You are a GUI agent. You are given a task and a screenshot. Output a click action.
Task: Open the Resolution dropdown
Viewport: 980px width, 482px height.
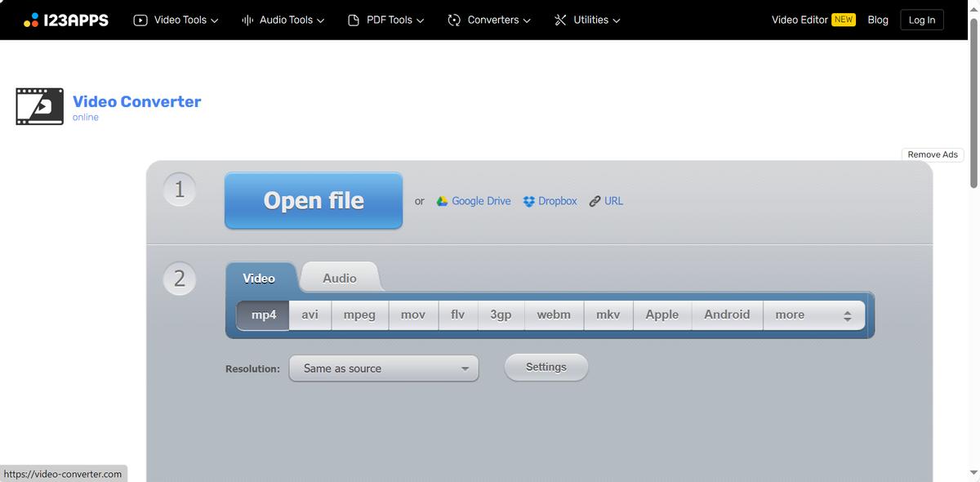384,368
